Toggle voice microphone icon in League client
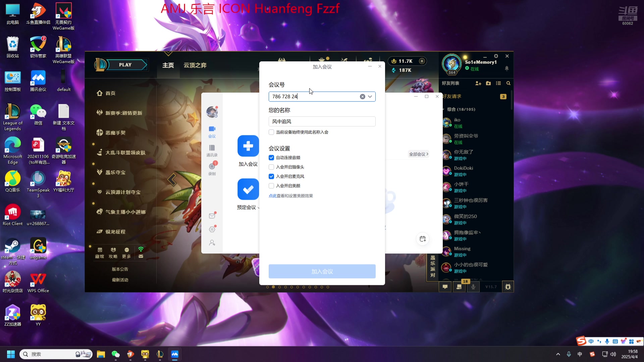The image size is (644, 362). pyautogui.click(x=473, y=287)
